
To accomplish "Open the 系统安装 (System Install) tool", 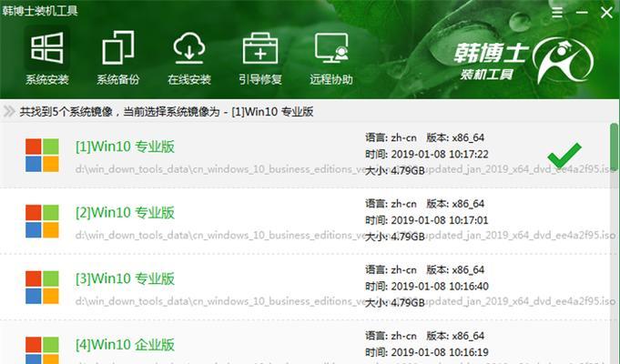I will (47, 57).
